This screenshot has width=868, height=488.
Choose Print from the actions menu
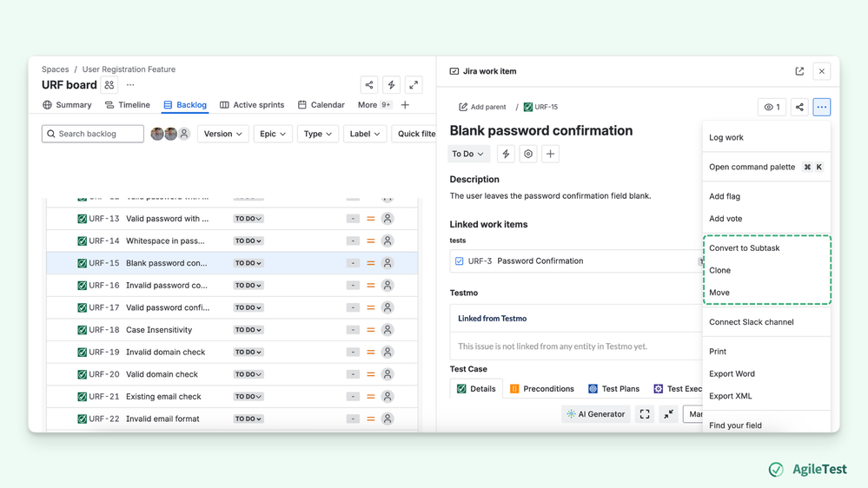click(766, 352)
